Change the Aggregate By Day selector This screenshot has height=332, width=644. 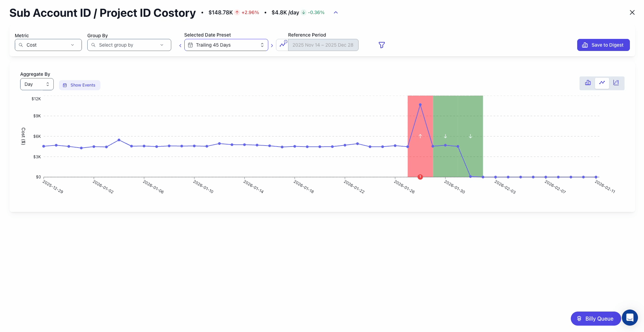(37, 84)
